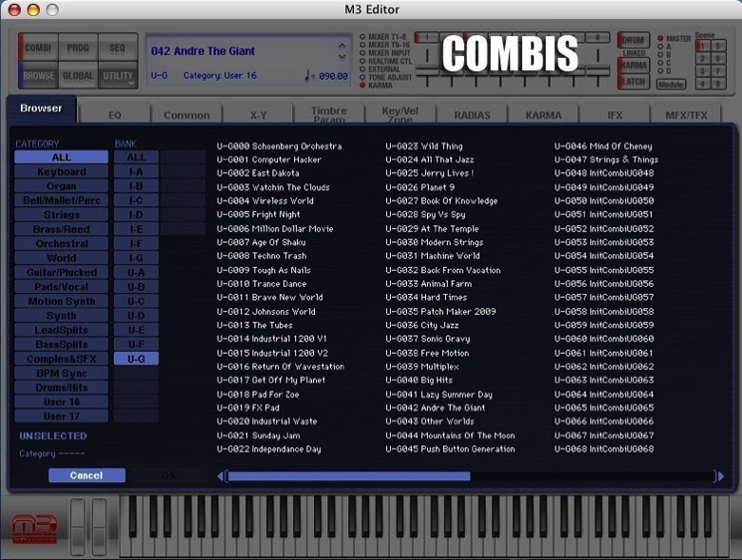The height and width of the screenshot is (560, 742).
Task: Toggle control surface switch 1
Action: click(427, 37)
